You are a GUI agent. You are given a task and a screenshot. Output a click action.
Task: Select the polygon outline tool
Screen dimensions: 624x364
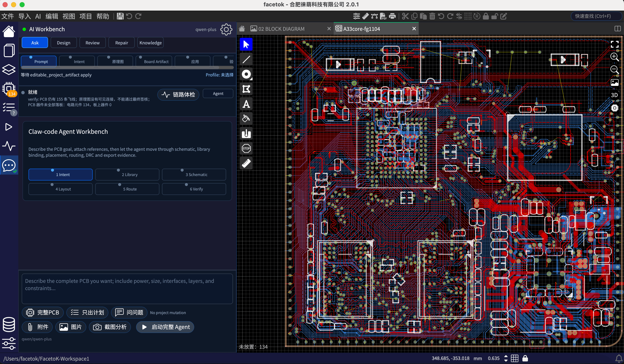pyautogui.click(x=246, y=89)
